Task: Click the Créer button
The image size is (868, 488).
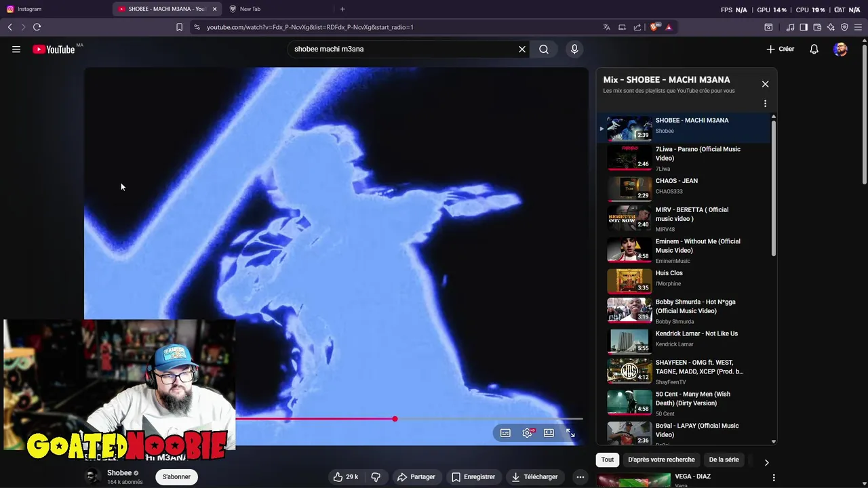Action: click(780, 49)
